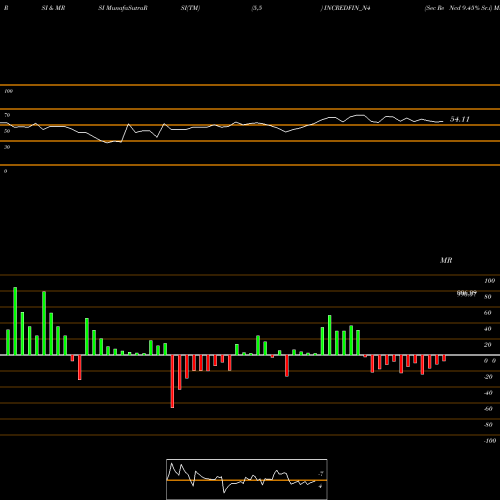500x500 pixels.
Task: Click the '-100' axis label on MR panel
Action: [490, 441]
